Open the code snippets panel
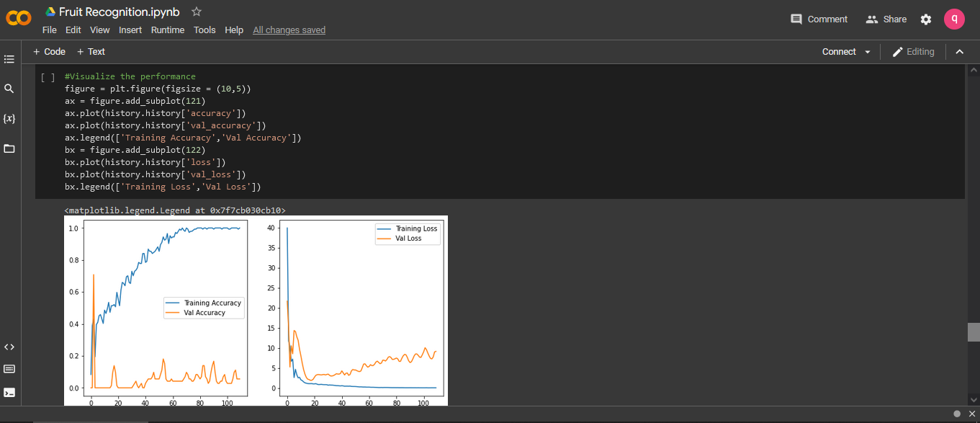The image size is (980, 423). pyautogui.click(x=9, y=347)
